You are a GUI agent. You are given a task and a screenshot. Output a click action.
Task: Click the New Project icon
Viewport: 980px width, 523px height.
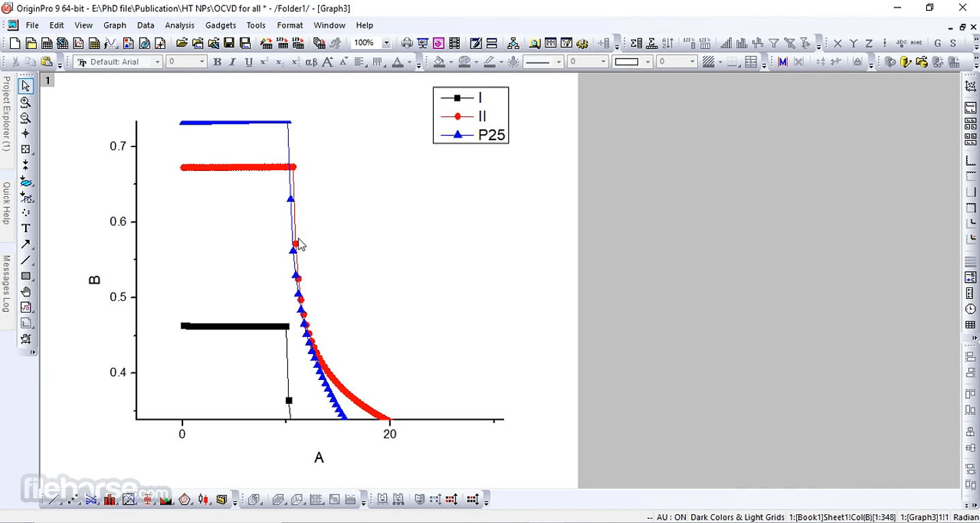coord(15,44)
